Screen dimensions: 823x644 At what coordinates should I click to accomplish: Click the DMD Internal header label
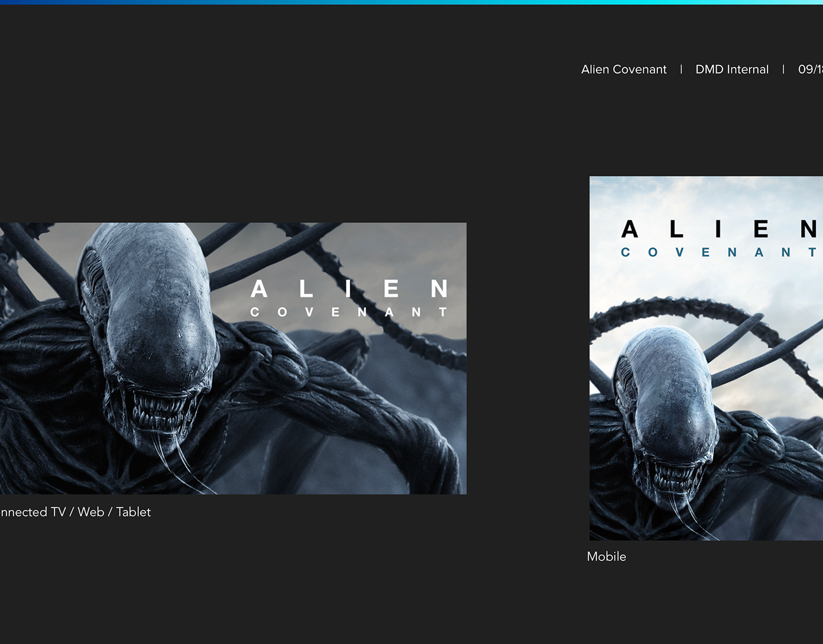(x=732, y=69)
